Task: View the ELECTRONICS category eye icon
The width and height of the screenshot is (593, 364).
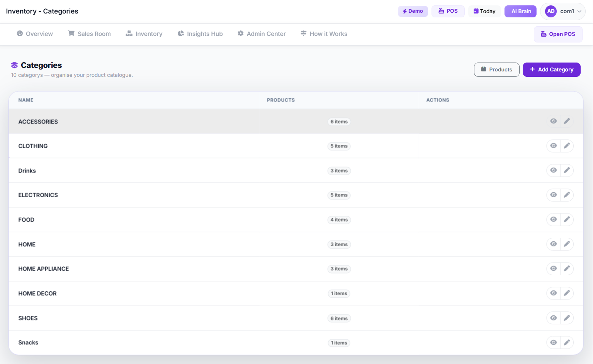Action: coord(554,195)
